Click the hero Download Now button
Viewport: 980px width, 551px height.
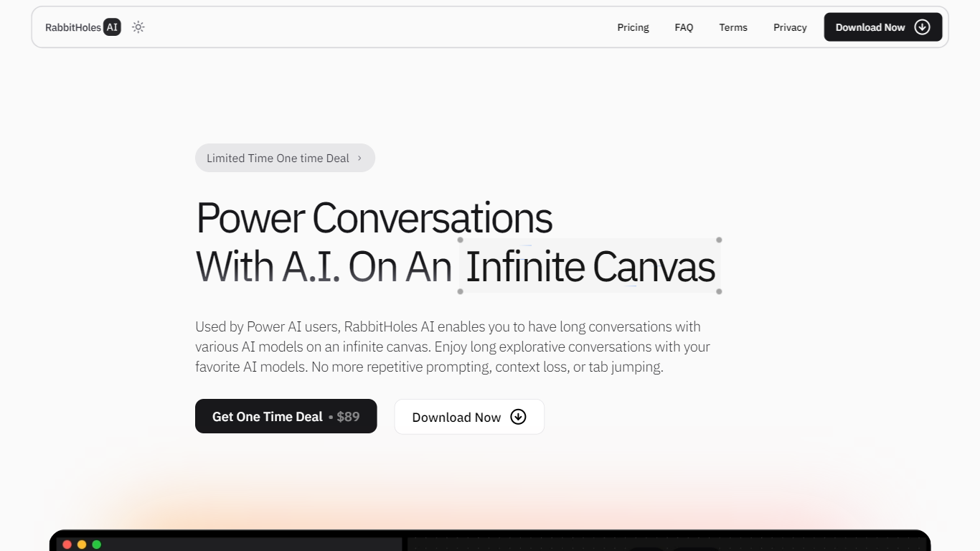469,417
